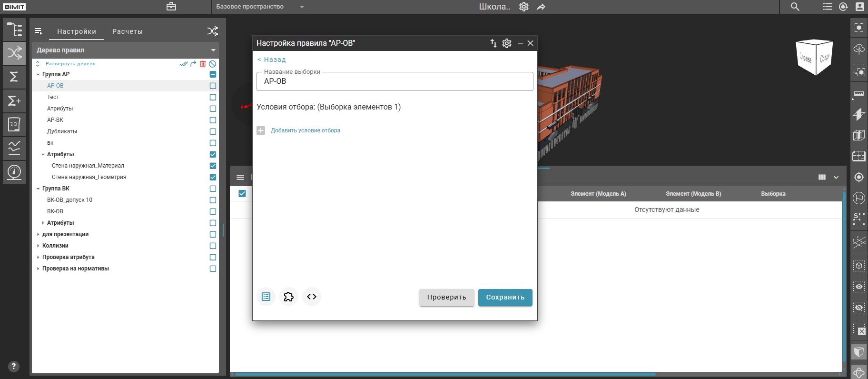Open code view icon in rule dialog
868x379 pixels.
pos(312,297)
